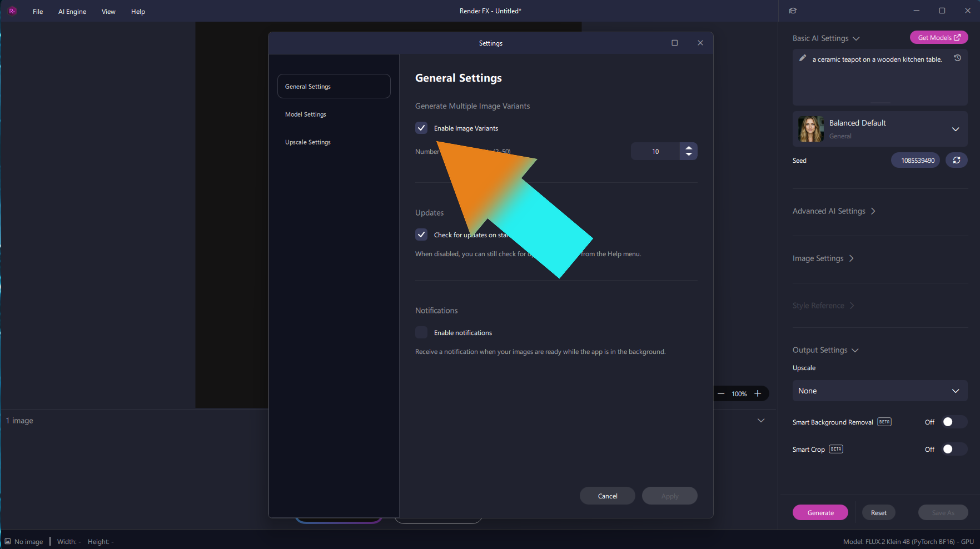This screenshot has height=549, width=980.
Task: Randomize the seed with refresh icon
Action: (957, 160)
